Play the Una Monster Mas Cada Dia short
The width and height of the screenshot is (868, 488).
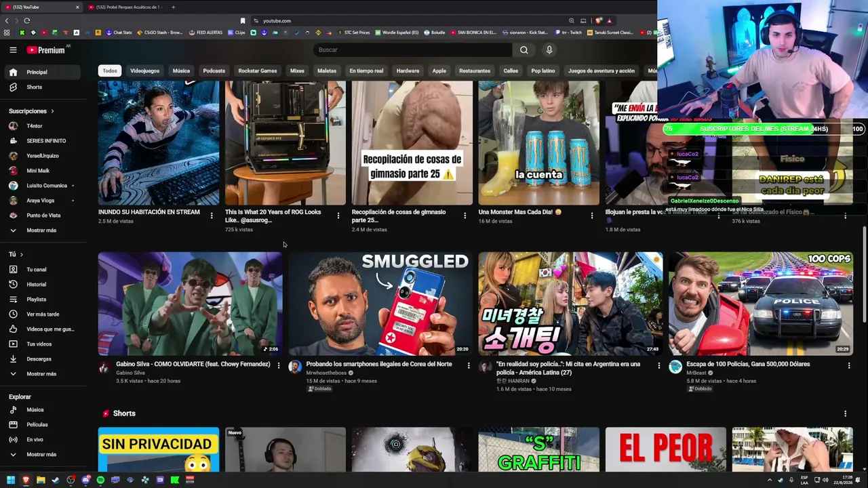538,142
